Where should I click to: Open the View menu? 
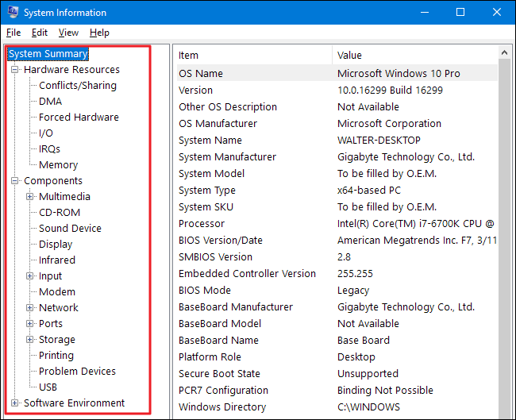[68, 33]
